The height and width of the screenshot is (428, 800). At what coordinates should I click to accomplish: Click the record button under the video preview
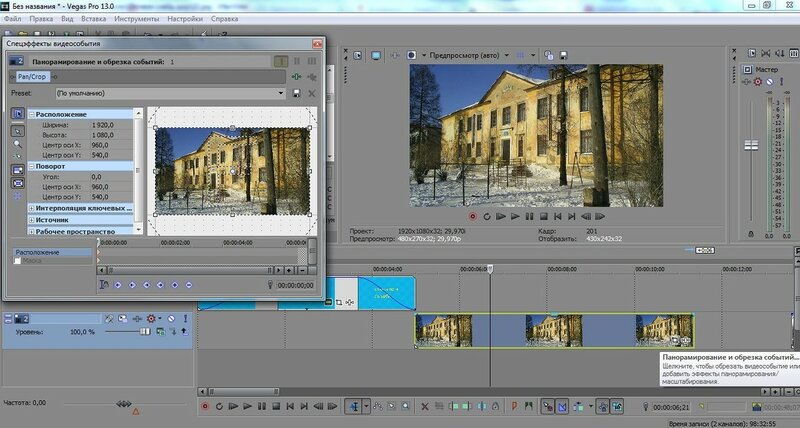point(472,216)
